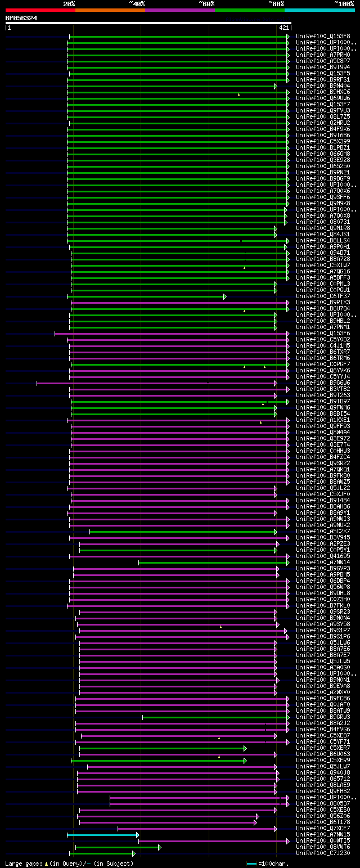
Task: Click the UniRef100_B7FKL0 label
Action: (323, 606)
